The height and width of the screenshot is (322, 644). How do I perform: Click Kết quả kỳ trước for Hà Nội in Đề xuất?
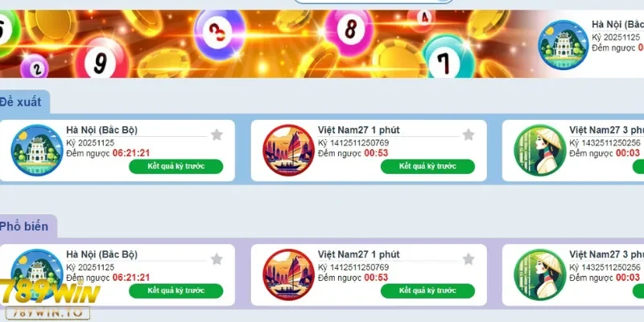point(176,167)
